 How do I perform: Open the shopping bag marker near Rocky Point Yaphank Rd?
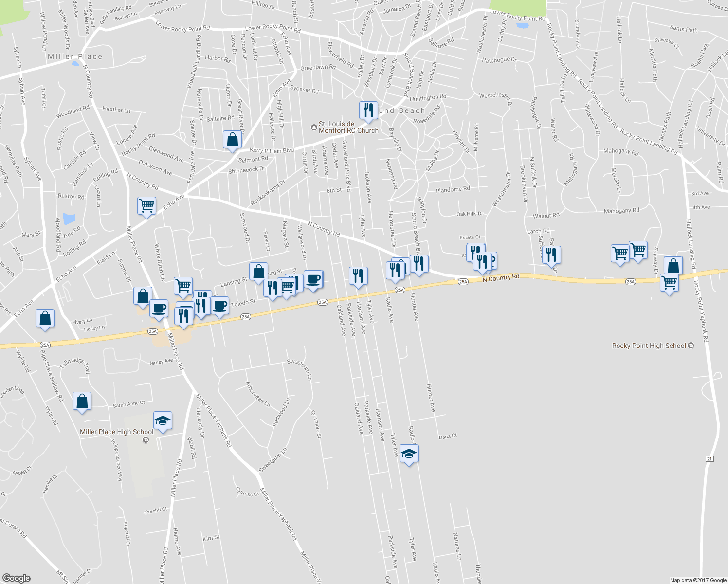[673, 265]
